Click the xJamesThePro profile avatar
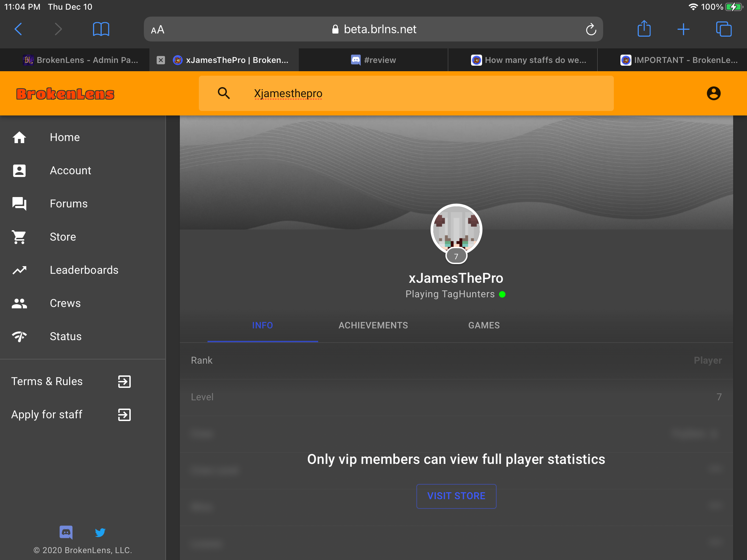The height and width of the screenshot is (560, 747). click(456, 230)
